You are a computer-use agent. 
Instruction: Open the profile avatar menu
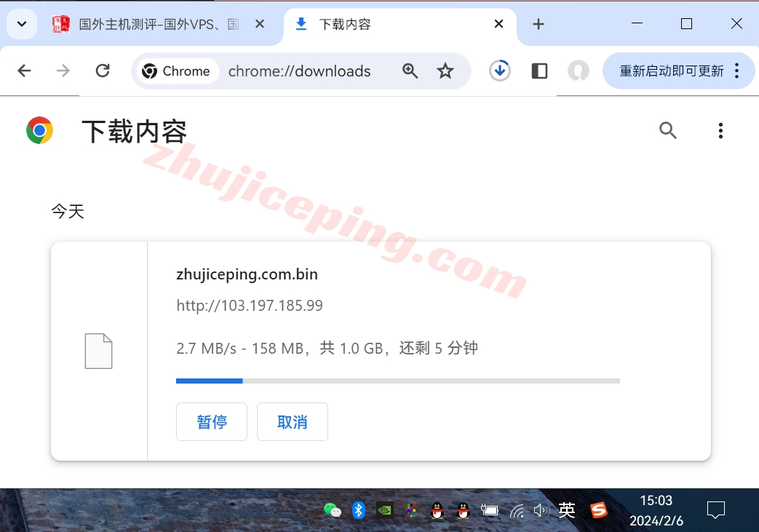pos(578,71)
